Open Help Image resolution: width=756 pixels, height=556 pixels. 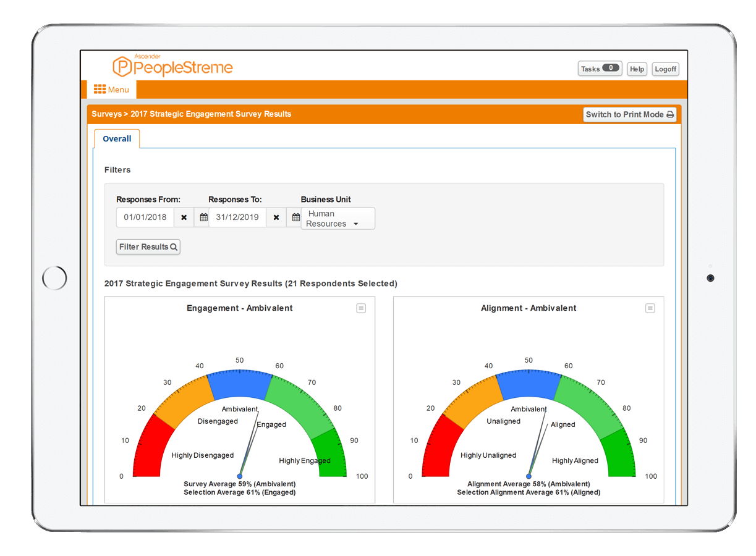637,69
